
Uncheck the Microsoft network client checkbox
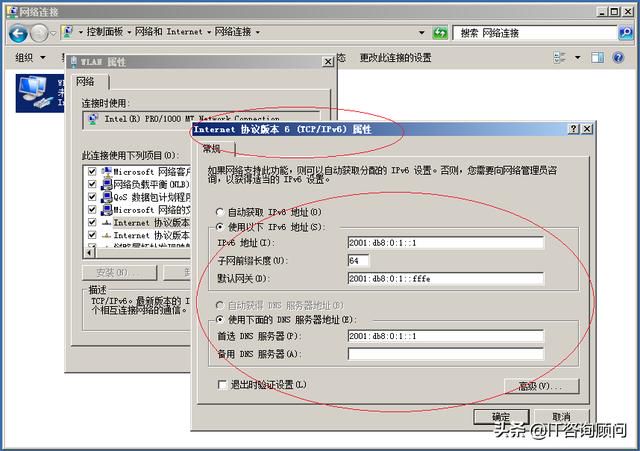point(92,172)
